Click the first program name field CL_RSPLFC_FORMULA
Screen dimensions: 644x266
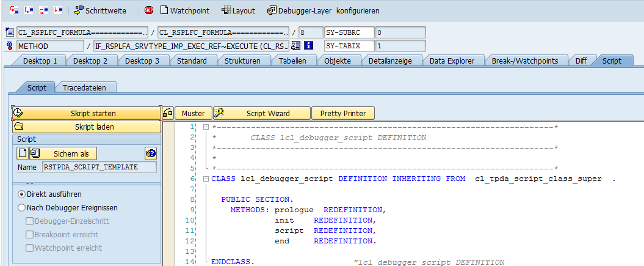tap(82, 32)
